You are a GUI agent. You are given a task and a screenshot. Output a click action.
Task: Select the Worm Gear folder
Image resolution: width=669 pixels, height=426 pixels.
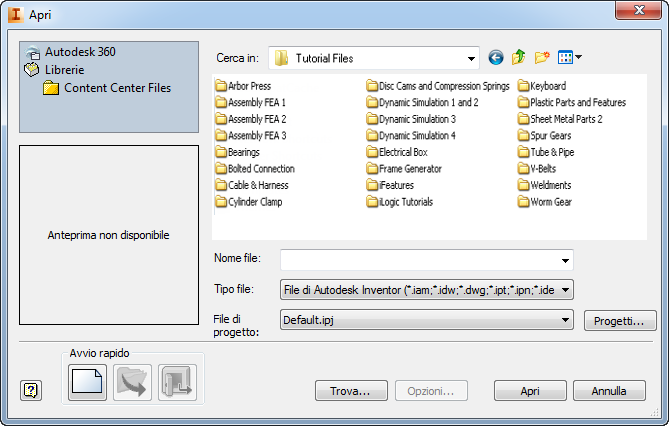click(545, 202)
